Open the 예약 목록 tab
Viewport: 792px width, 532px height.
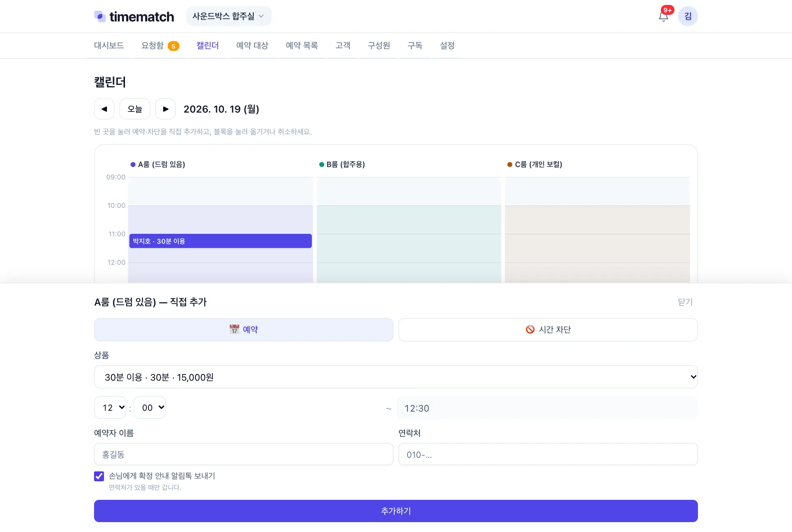[302, 45]
